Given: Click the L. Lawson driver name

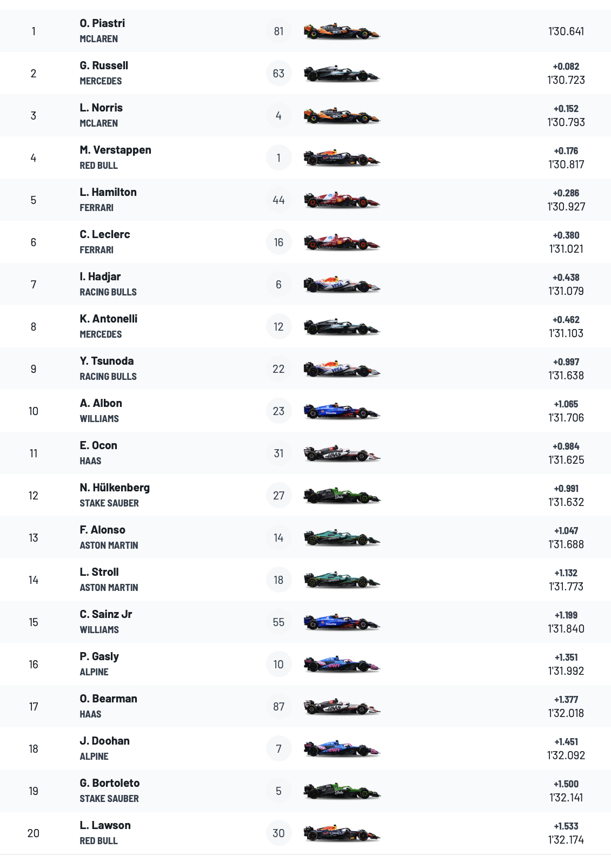Looking at the screenshot, I should [x=105, y=825].
